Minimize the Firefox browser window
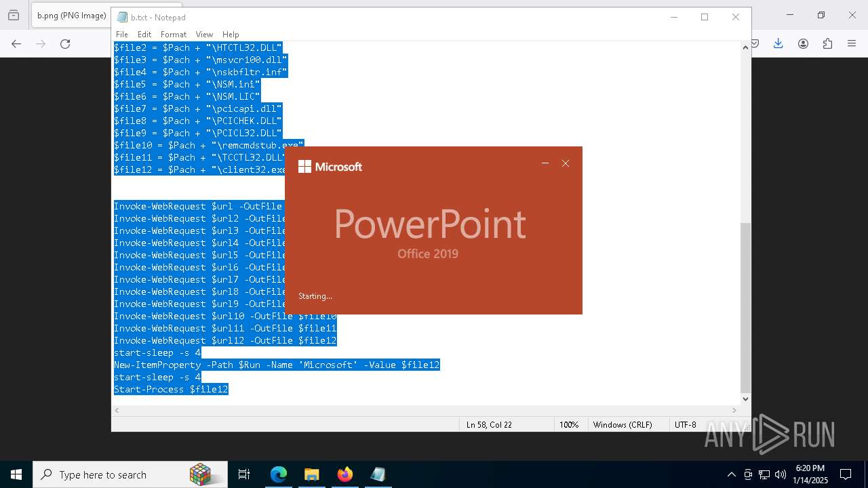This screenshot has height=488, width=868. (789, 15)
